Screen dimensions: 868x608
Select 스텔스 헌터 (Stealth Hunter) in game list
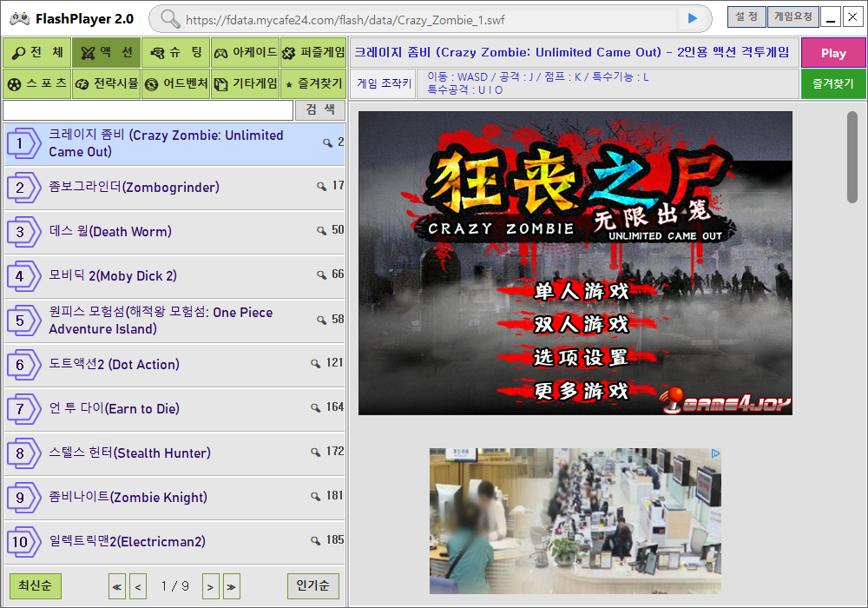tap(174, 453)
